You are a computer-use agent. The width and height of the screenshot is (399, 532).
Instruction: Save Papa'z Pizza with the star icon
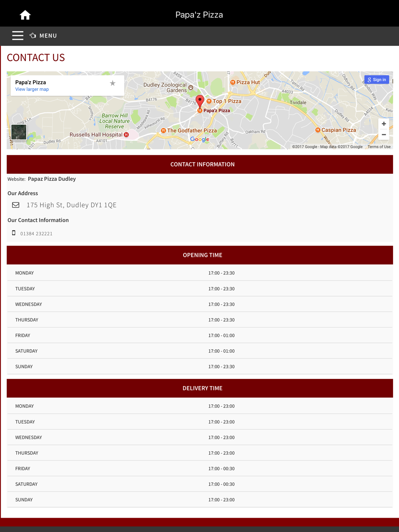113,83
